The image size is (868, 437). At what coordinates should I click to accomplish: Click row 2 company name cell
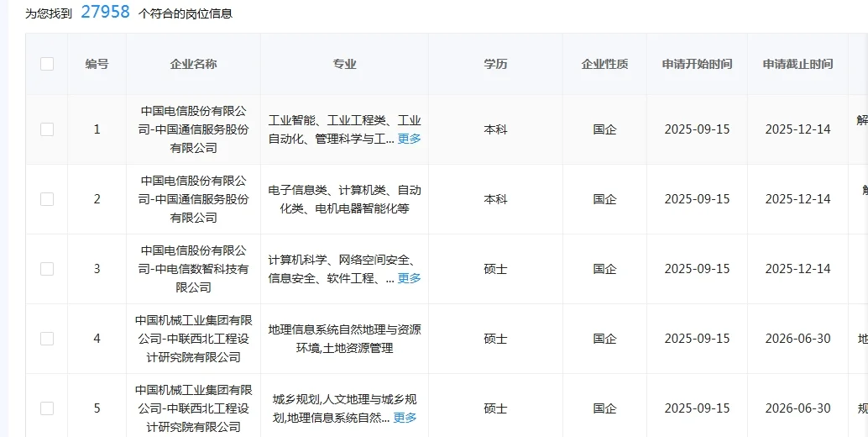(x=193, y=199)
